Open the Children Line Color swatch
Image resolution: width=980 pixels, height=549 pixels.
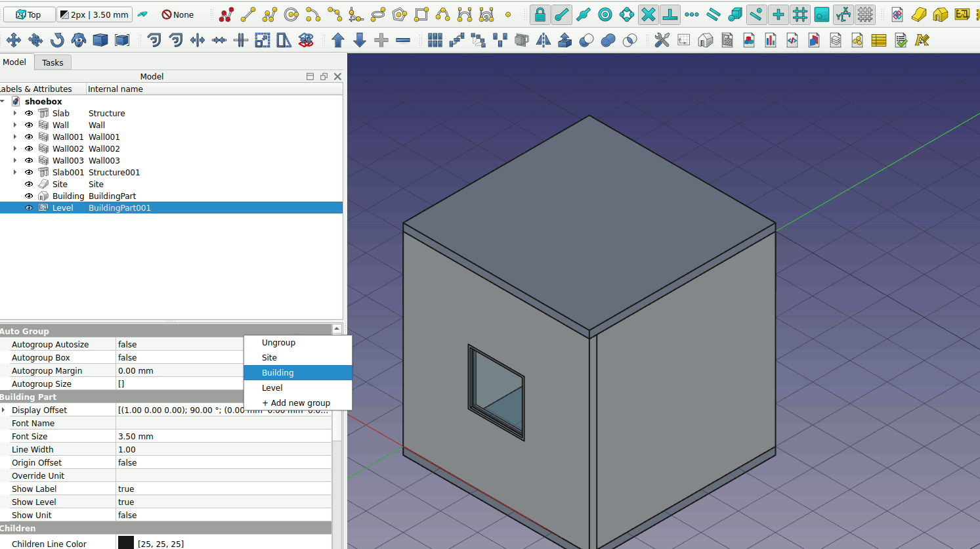tap(126, 543)
